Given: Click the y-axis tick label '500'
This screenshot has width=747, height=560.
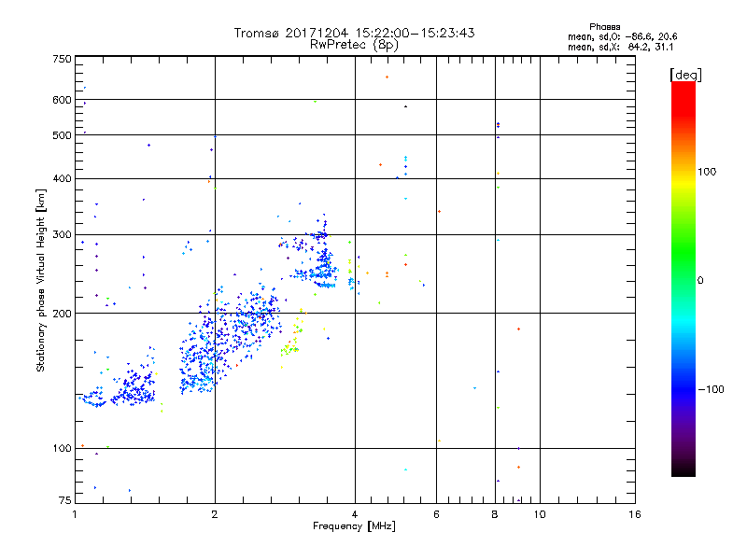Looking at the screenshot, I should click(62, 135).
